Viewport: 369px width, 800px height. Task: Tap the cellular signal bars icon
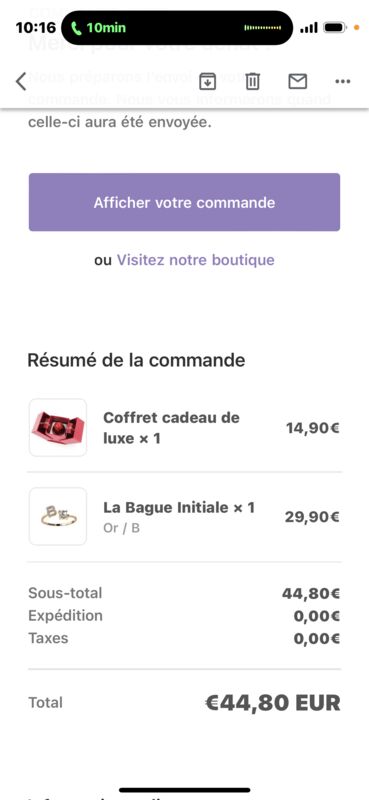pos(308,28)
